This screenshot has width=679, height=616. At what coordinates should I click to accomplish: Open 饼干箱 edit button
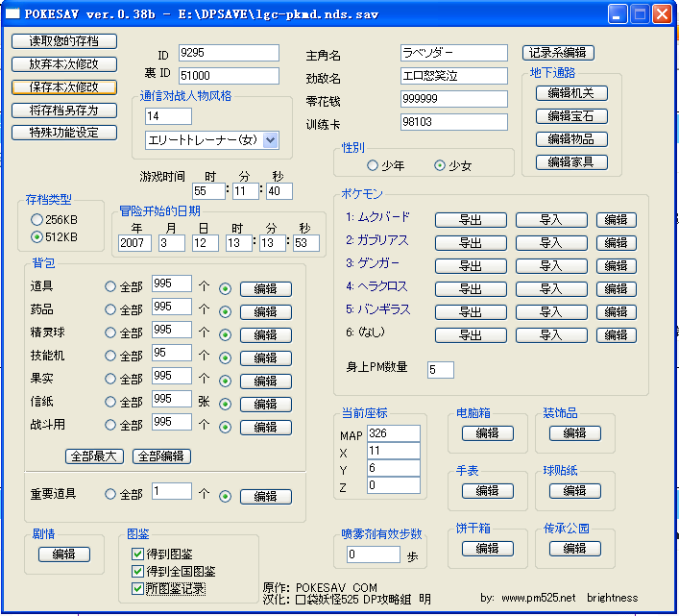(x=488, y=549)
